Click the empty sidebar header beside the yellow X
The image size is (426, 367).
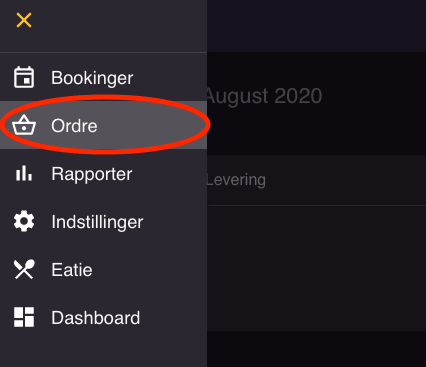[x=120, y=26]
